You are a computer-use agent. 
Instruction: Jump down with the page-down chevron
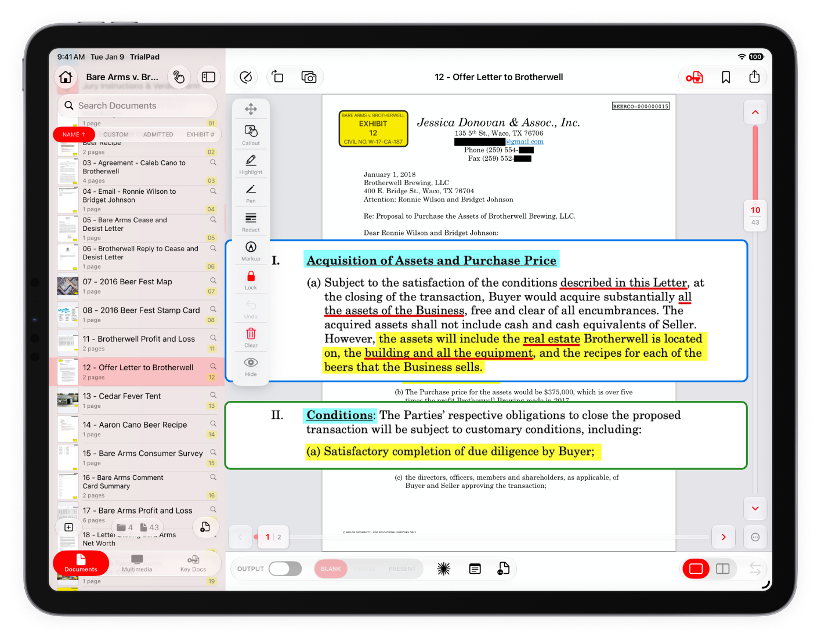click(755, 508)
